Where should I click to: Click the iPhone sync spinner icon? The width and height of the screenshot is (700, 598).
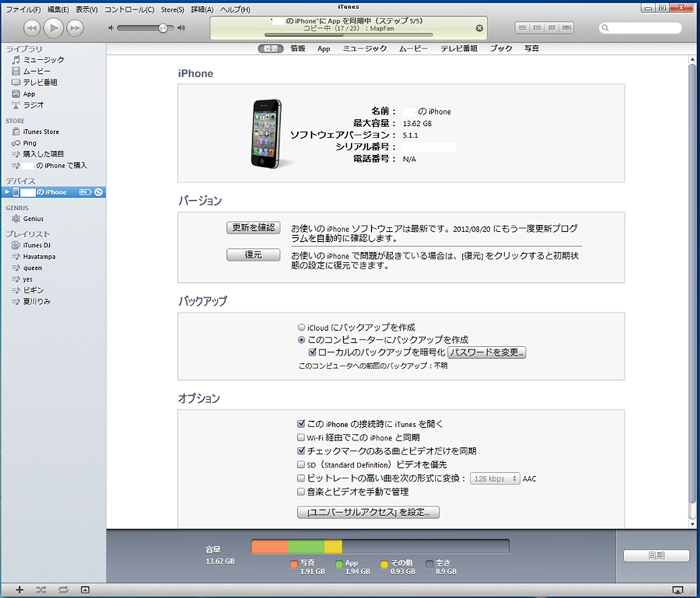click(x=98, y=192)
